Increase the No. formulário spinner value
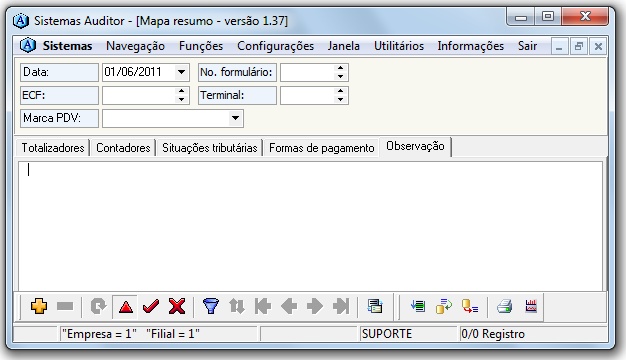 [340, 68]
